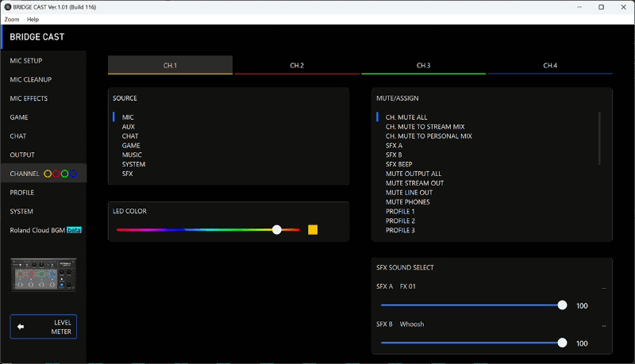635x364 pixels.
Task: Select the CHANNEL sidebar entry
Action: 44,174
